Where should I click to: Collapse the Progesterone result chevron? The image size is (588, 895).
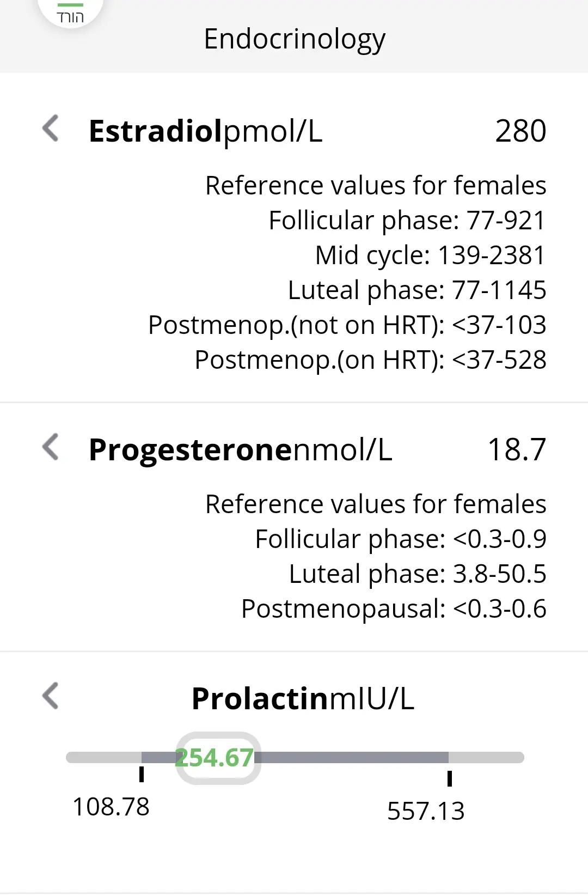point(51,447)
